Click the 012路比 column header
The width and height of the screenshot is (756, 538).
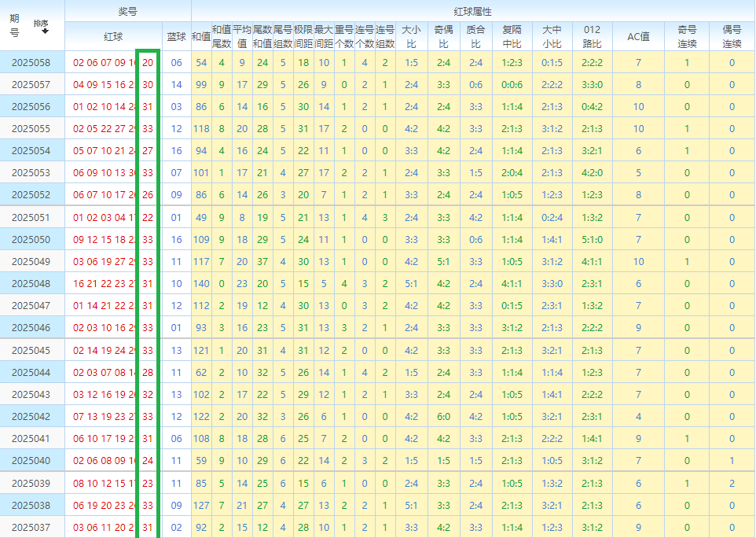(592, 36)
